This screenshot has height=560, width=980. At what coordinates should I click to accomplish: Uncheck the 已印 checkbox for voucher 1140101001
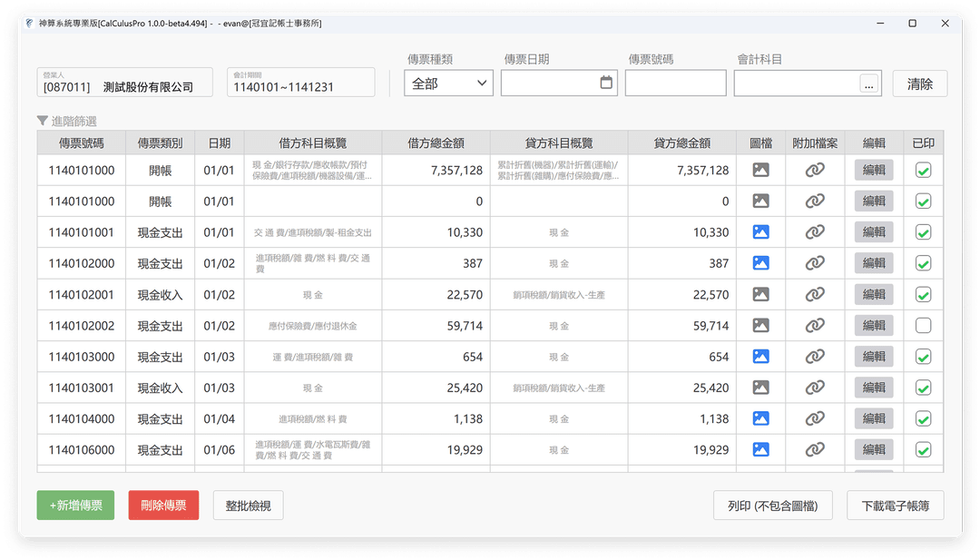pyautogui.click(x=923, y=231)
